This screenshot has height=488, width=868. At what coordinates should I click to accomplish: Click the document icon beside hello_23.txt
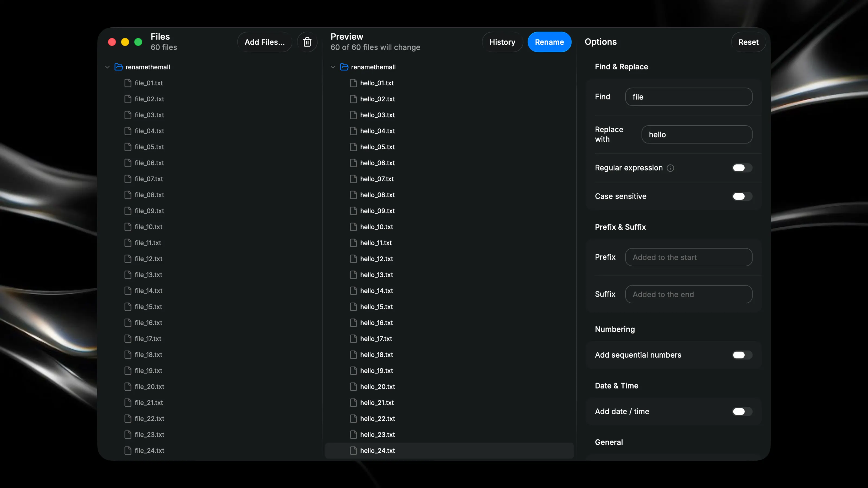353,435
